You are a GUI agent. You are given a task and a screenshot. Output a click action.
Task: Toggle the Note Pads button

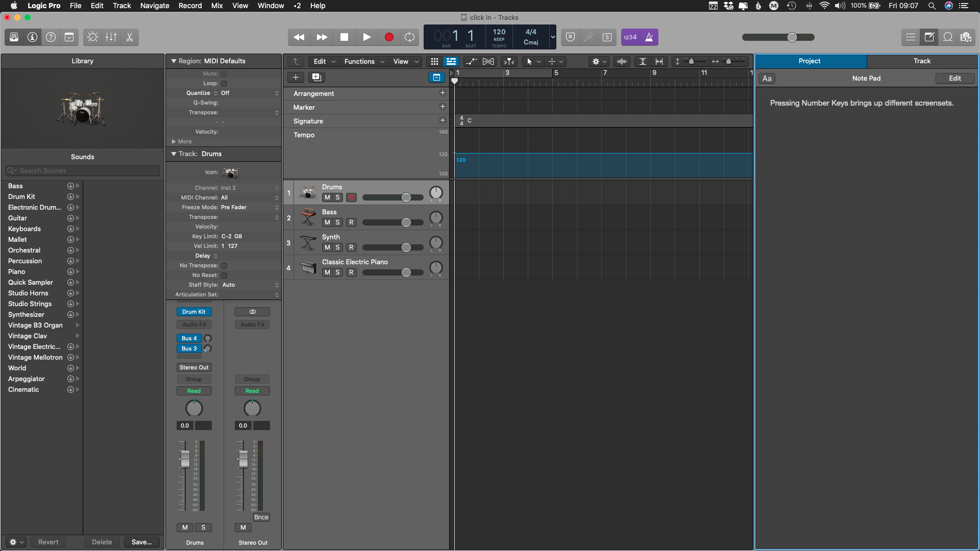click(x=929, y=37)
